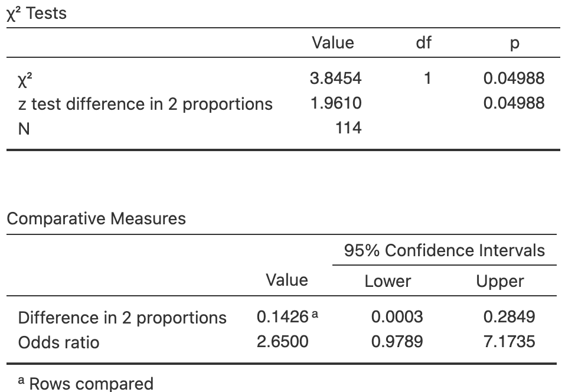Click the Lower column header
Image resolution: width=565 pixels, height=392 pixels.
(387, 281)
